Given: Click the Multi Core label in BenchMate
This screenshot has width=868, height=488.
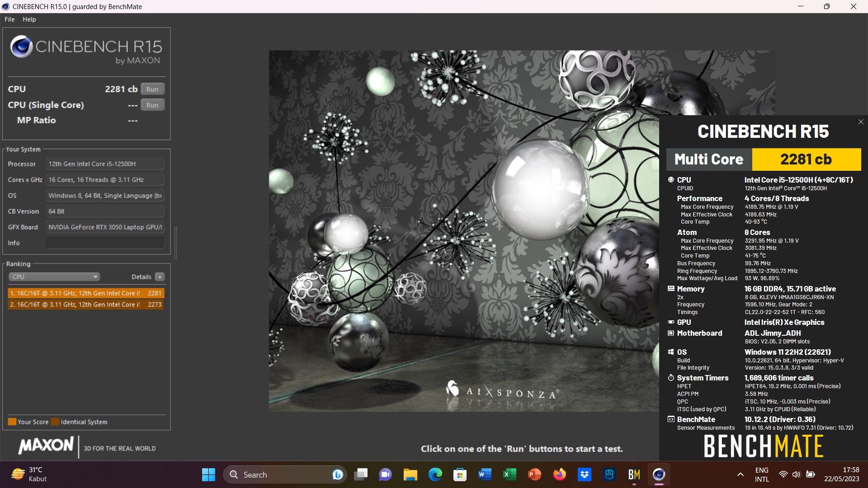Looking at the screenshot, I should [709, 159].
